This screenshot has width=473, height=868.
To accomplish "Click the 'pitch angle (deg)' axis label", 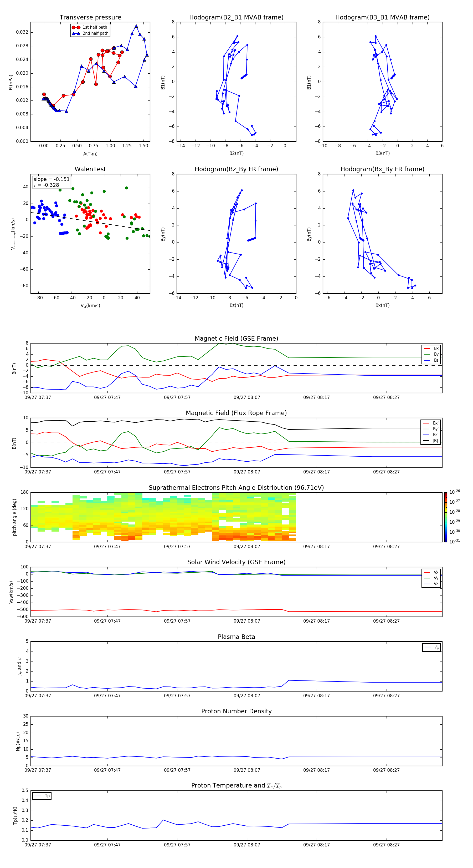I will click(14, 517).
